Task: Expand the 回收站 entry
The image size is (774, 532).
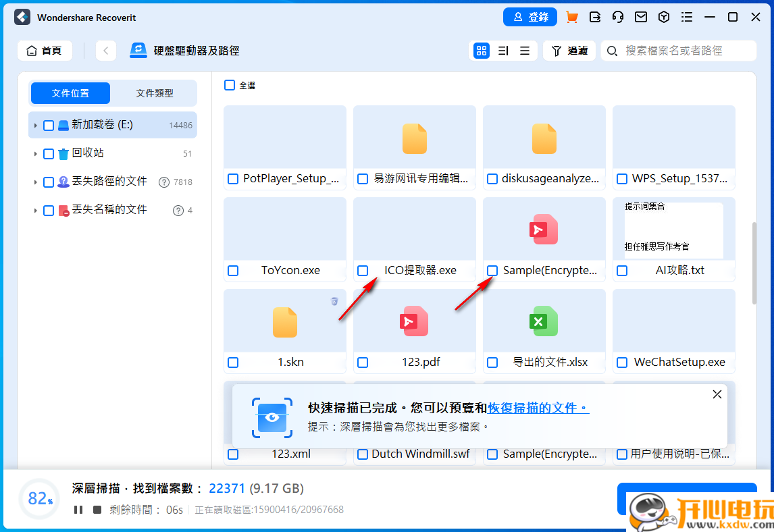Action: 36,153
